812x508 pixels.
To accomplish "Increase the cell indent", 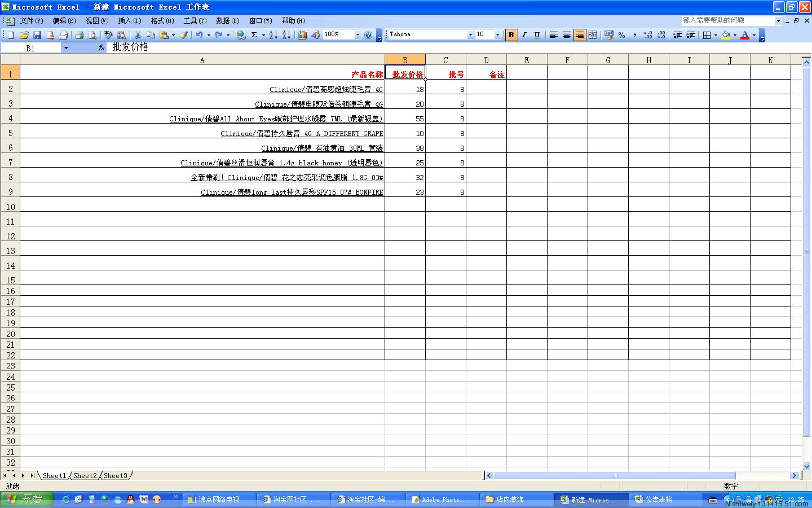I will (x=690, y=35).
